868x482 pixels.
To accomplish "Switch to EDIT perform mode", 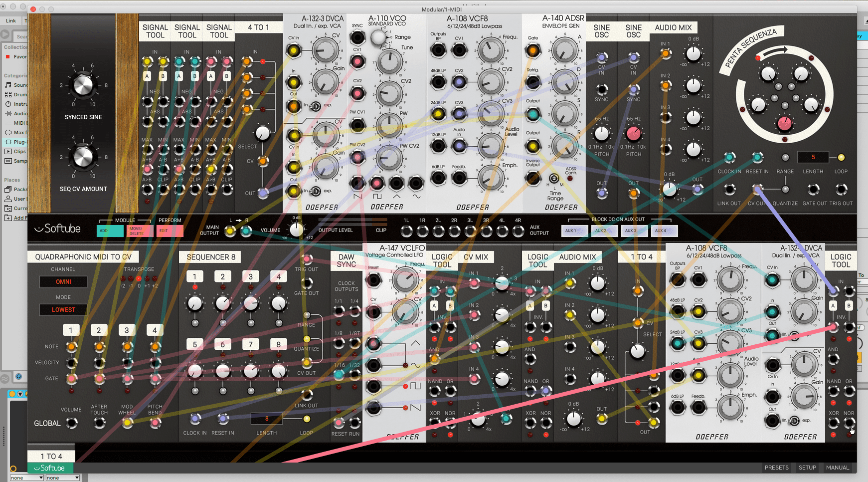I will click(170, 231).
